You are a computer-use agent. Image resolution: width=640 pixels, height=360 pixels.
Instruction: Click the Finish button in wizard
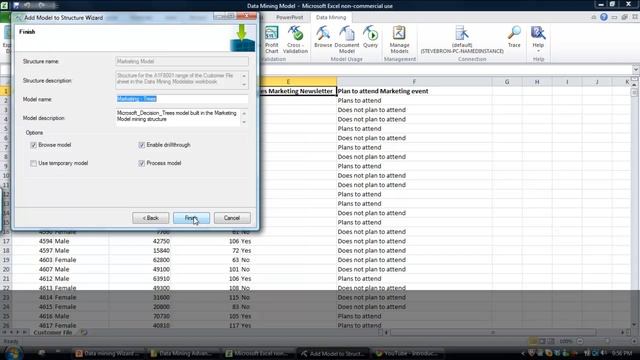191,218
